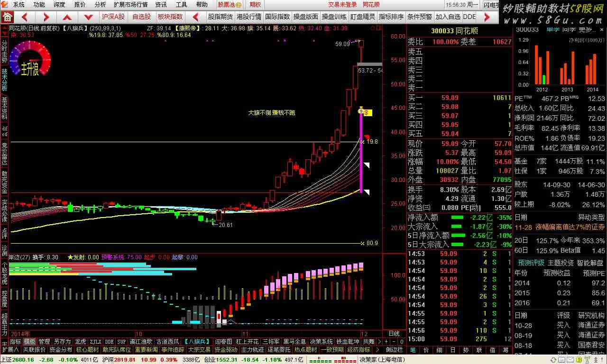Click the 国际指数 toolbar button
The image size is (607, 364).
point(277,17)
